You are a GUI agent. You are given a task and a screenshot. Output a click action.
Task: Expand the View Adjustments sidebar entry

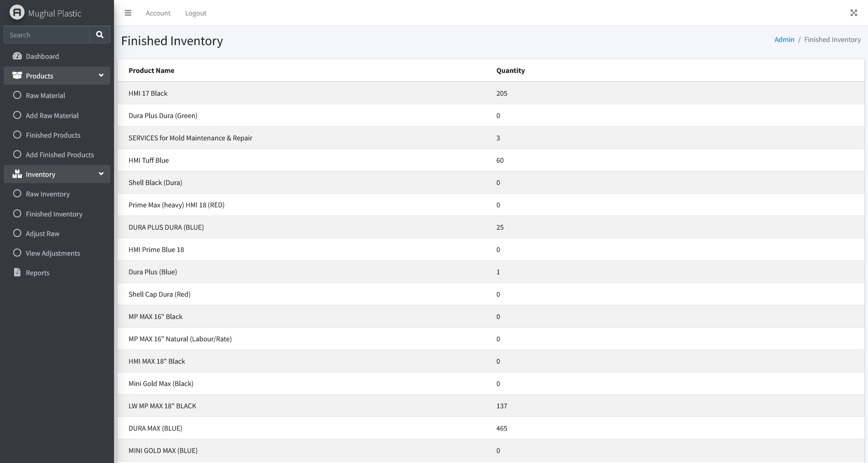pyautogui.click(x=52, y=253)
